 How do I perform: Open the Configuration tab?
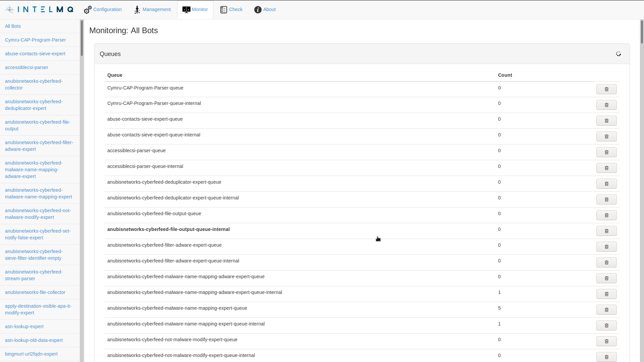point(107,9)
